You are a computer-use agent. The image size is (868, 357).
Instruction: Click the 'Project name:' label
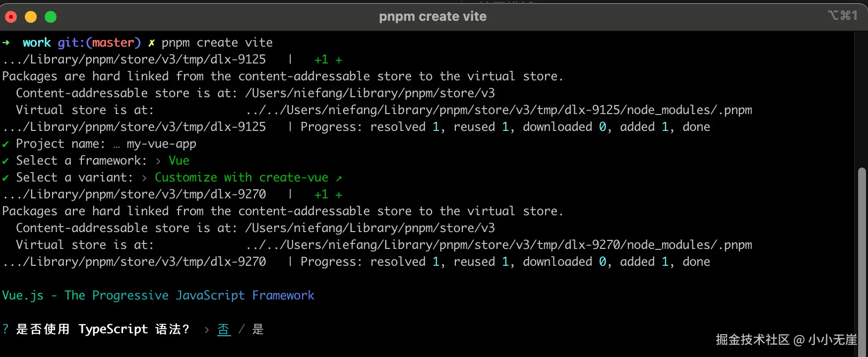(61, 144)
